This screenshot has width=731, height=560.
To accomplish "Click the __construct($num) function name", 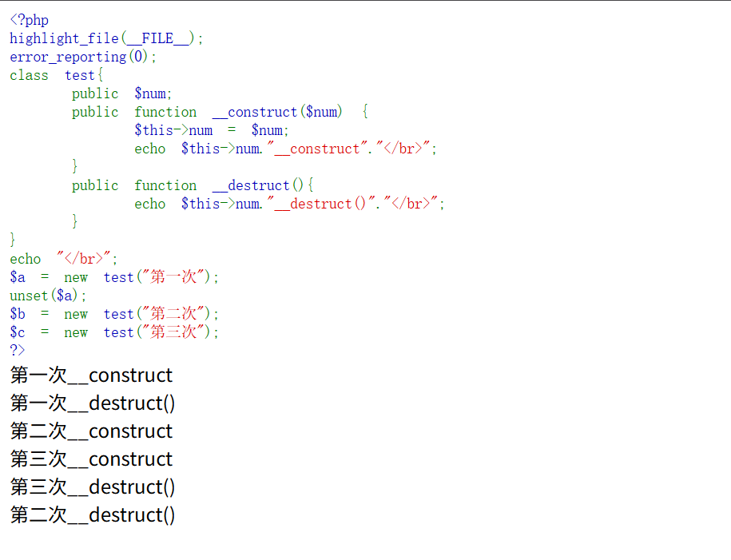I will pos(277,112).
